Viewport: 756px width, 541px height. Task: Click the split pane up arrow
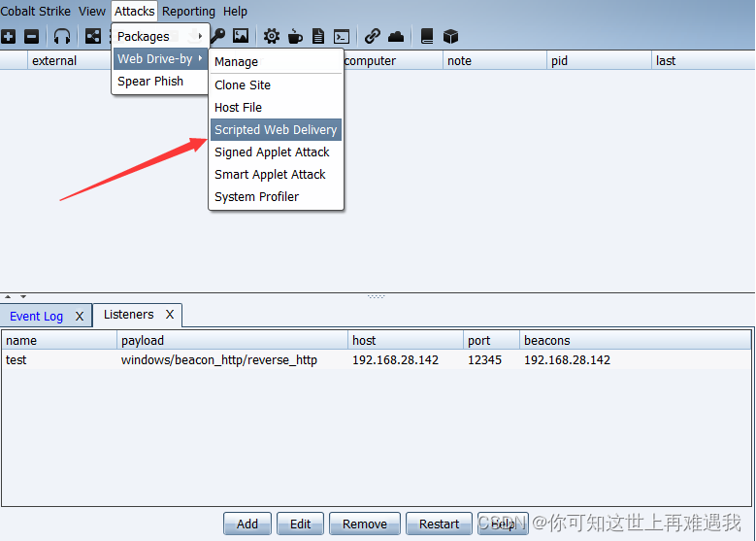click(x=8, y=297)
